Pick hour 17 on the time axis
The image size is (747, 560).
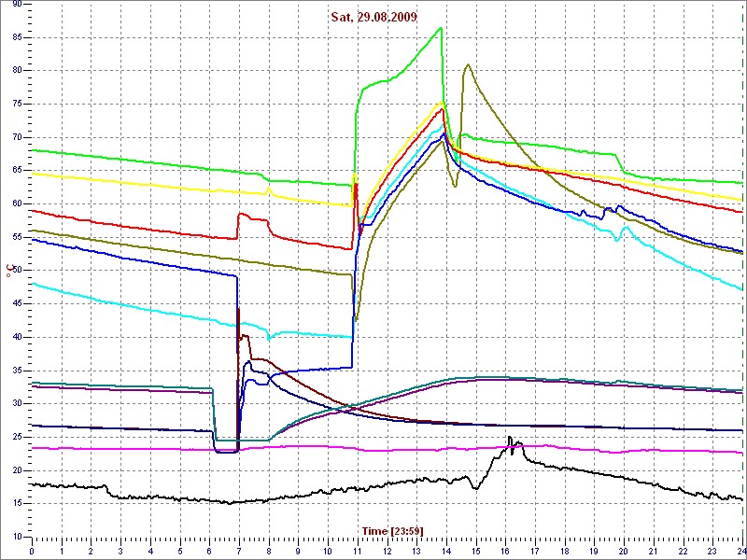pyautogui.click(x=535, y=552)
